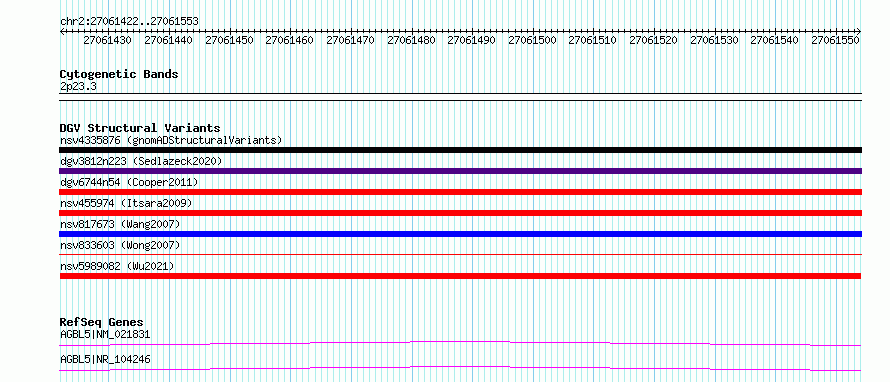Open variant nsv5989082 (Wu2021) label
The image size is (890, 382).
coord(117,266)
